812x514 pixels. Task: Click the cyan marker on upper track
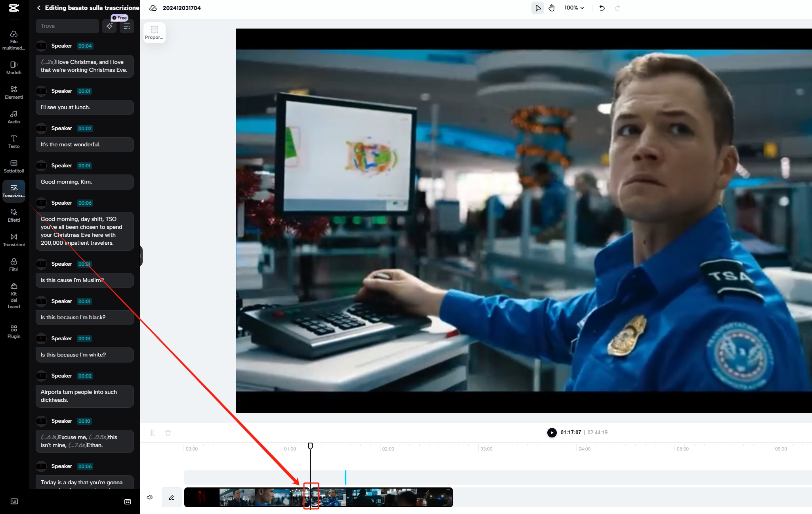[x=346, y=478]
